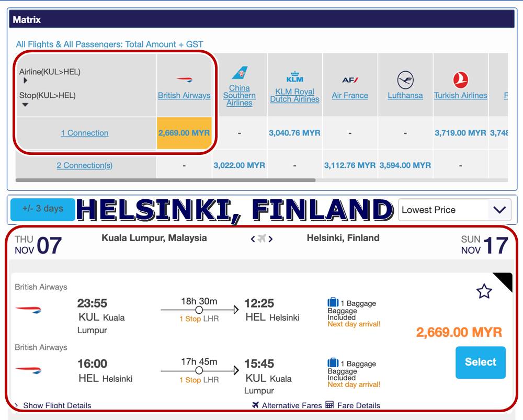Viewport: 523px width, 420px height.
Task: Expand the Airline(KUL>HEL) right arrow
Action: tap(25, 81)
